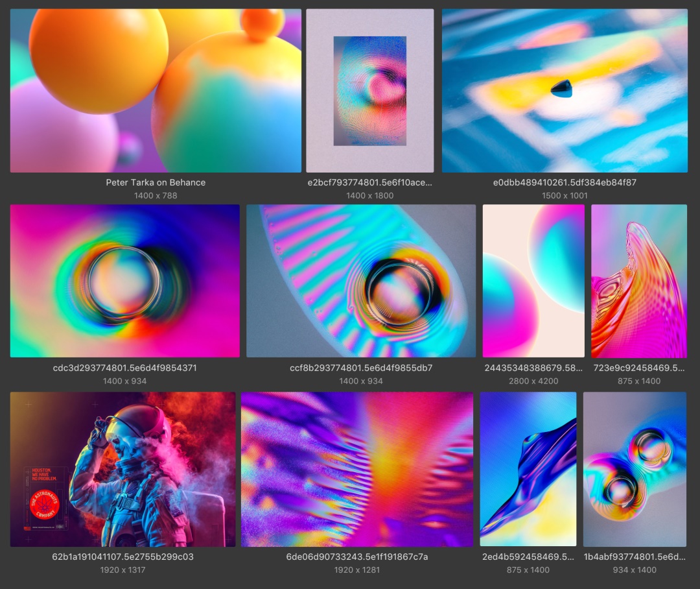
Task: Click the 2800 x 4200 dimensions label
Action: pos(533,381)
